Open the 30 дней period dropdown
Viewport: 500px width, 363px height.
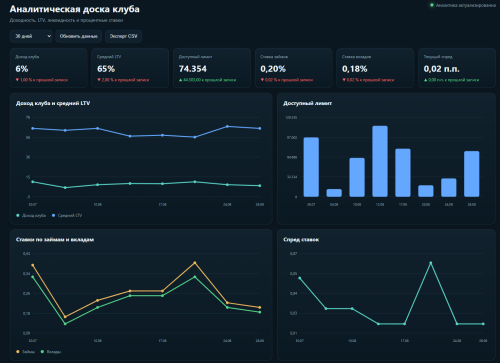pyautogui.click(x=31, y=36)
